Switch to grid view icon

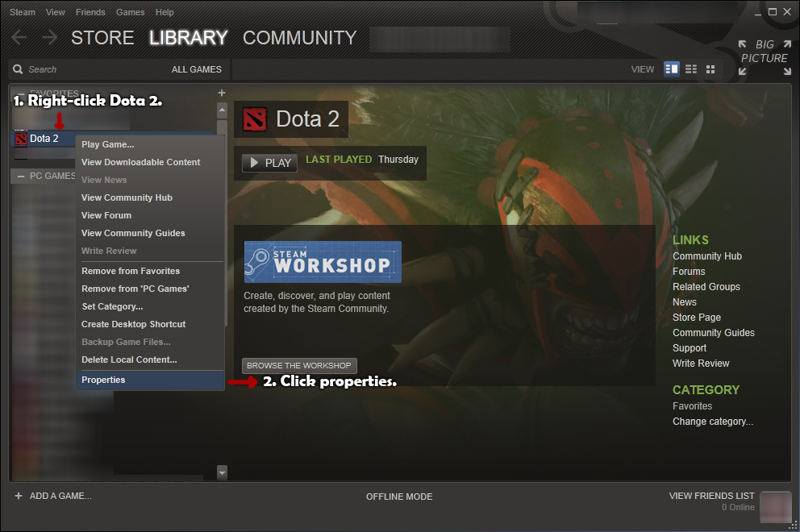click(x=710, y=69)
